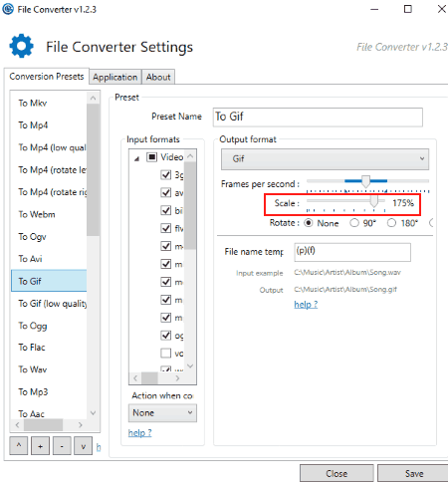
Task: Toggle the Video group checkbox
Action: click(151, 156)
